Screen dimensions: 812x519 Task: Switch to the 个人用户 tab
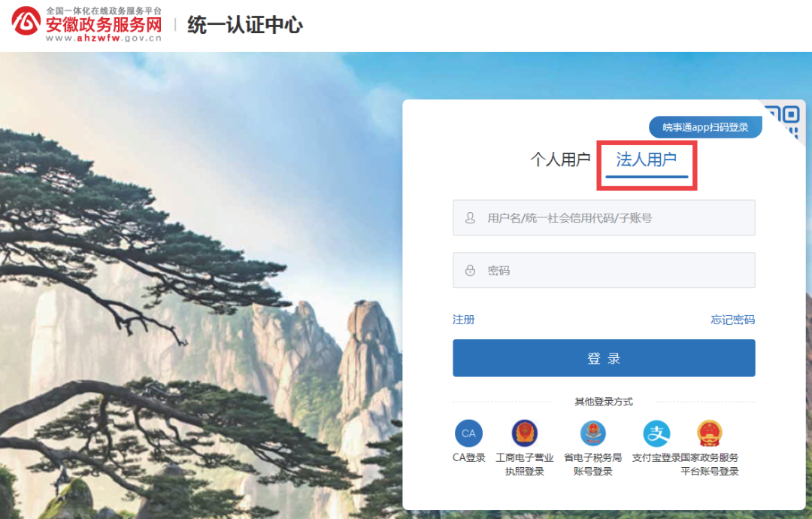click(560, 159)
